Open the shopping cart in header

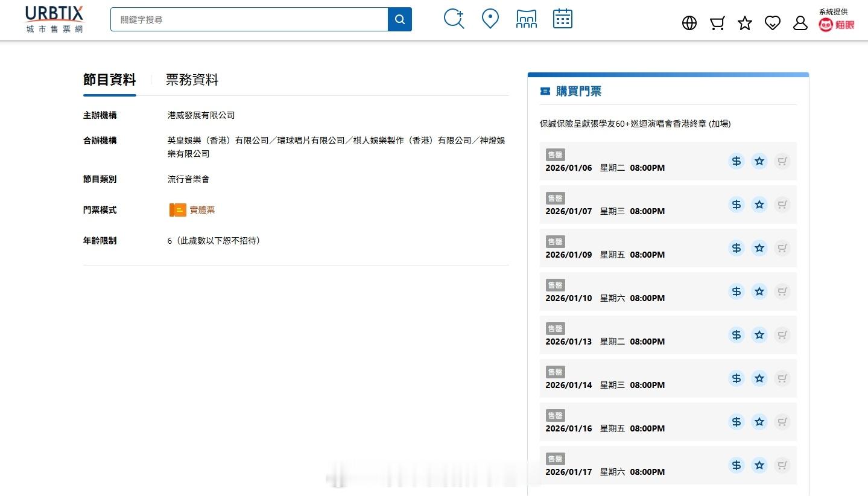tap(717, 23)
